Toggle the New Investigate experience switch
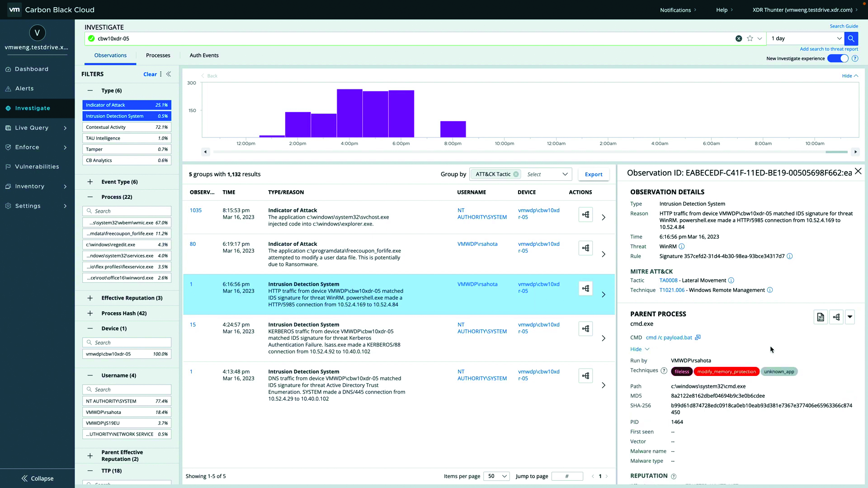 tap(838, 58)
